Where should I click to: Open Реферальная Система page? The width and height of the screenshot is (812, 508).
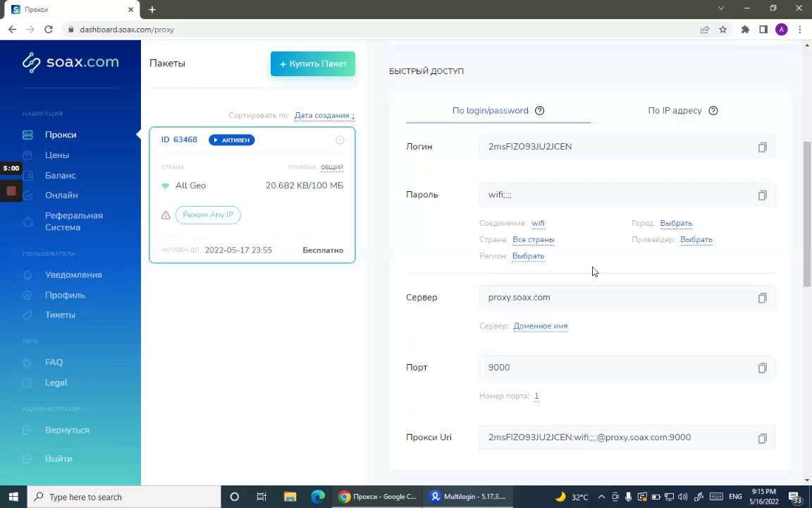[x=73, y=222]
